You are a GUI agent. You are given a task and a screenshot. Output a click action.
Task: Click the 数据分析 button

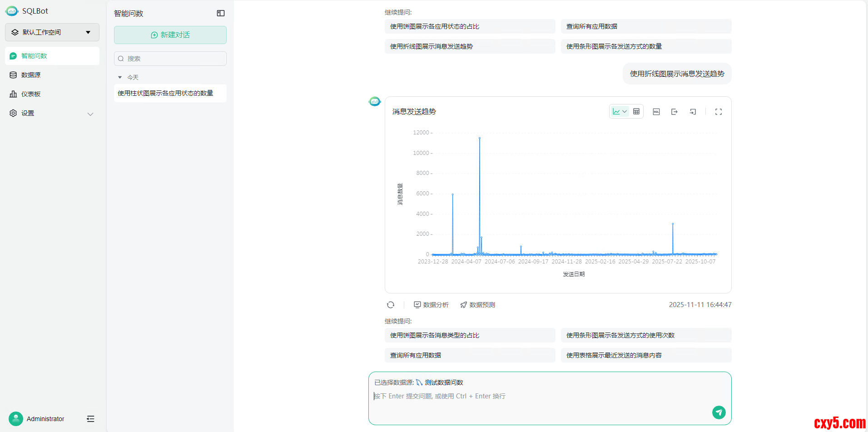pyautogui.click(x=431, y=305)
